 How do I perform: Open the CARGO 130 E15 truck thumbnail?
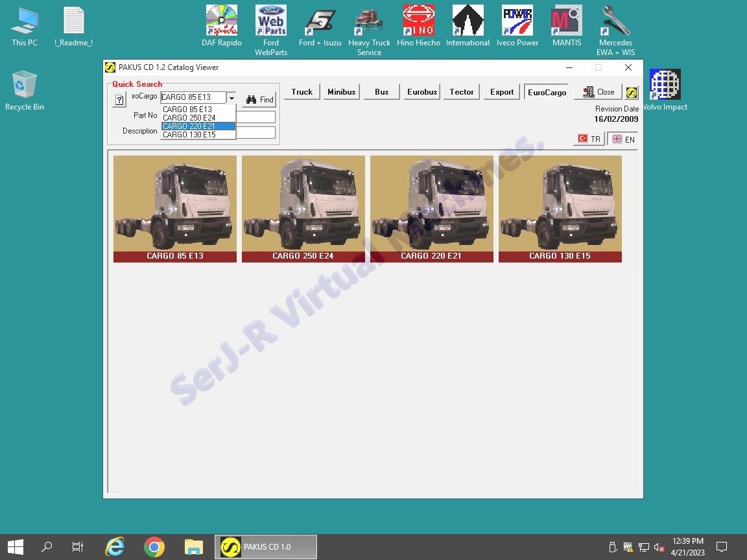[560, 209]
